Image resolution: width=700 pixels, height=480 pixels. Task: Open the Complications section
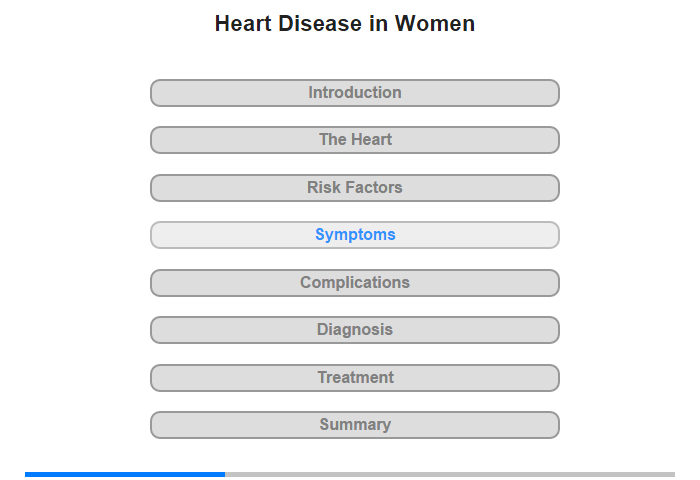pyautogui.click(x=354, y=283)
